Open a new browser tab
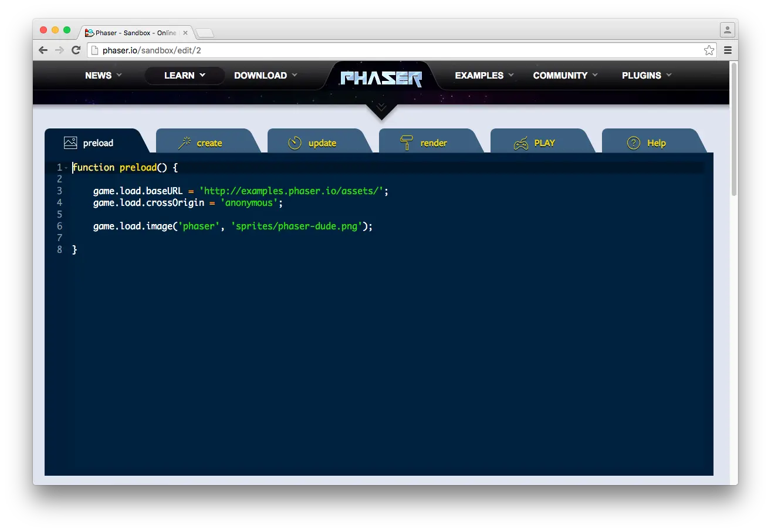Screen dimensions: 771x532 click(x=205, y=33)
